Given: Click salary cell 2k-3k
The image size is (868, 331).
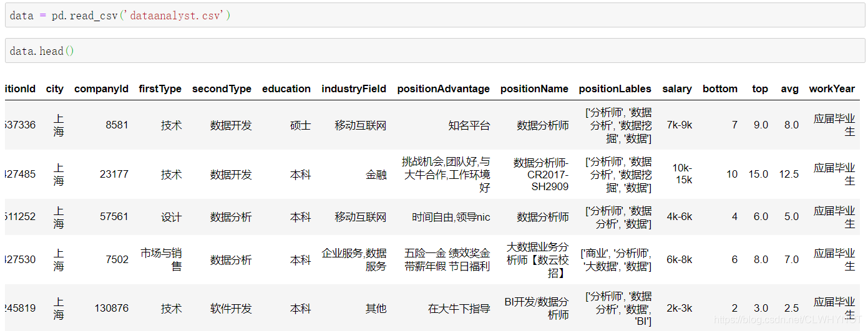Looking at the screenshot, I should pos(679,309).
